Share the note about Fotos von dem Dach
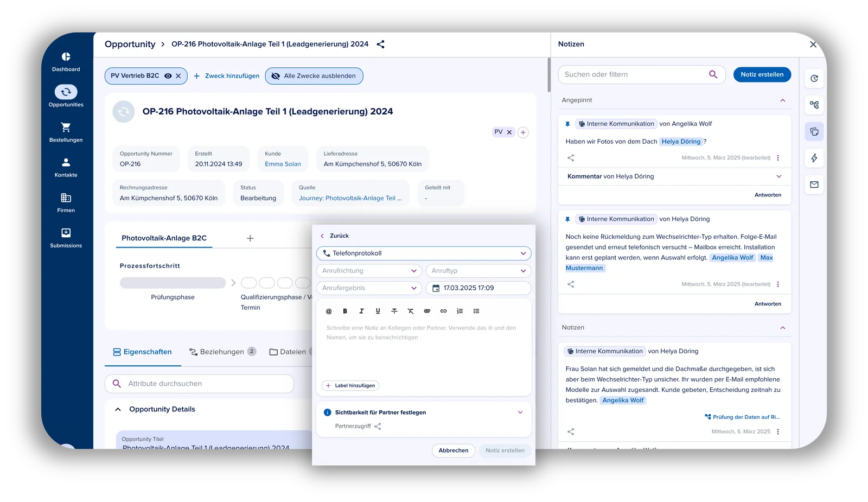This screenshot has width=868, height=502. [x=571, y=158]
